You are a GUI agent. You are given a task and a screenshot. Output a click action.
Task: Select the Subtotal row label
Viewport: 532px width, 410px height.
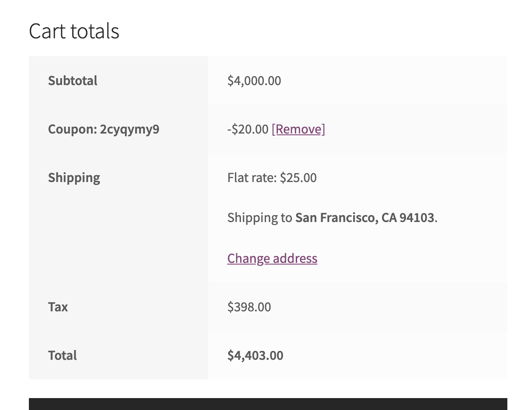73,81
